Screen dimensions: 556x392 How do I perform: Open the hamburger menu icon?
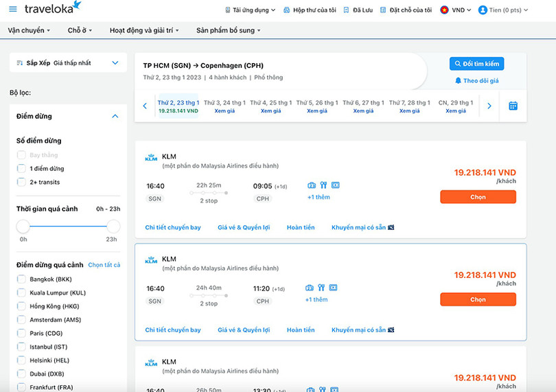[x=13, y=9]
